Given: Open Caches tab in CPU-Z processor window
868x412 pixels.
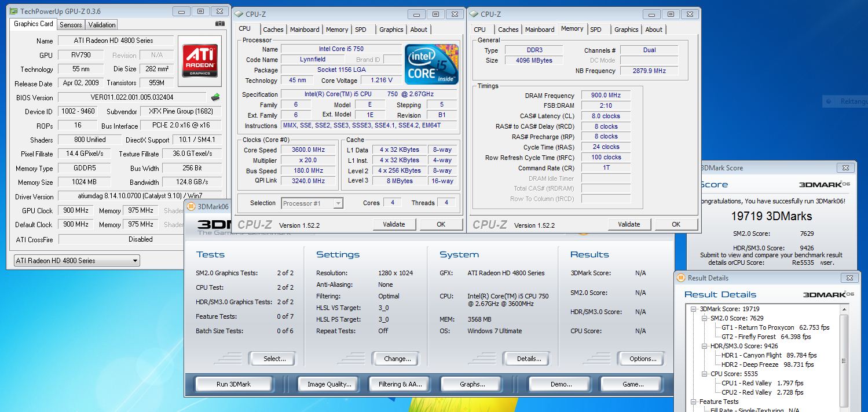Looking at the screenshot, I should [273, 30].
